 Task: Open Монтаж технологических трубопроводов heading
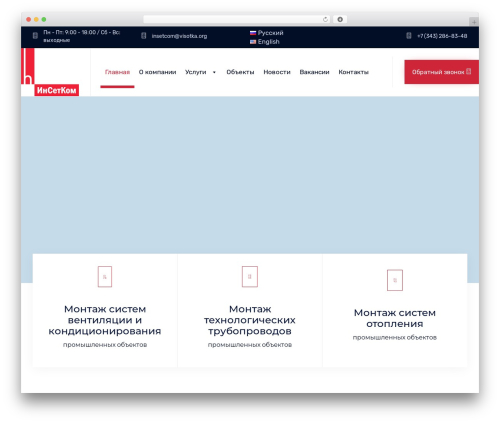(250, 320)
